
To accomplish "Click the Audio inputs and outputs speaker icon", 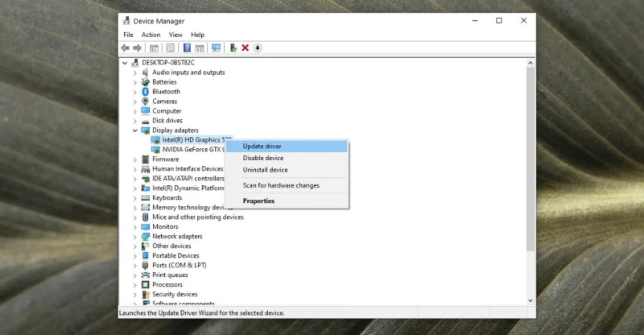I will 146,72.
